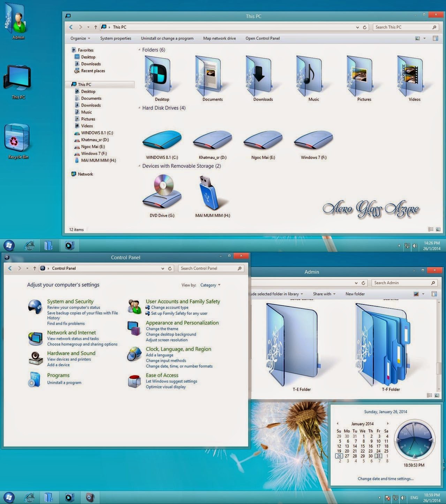Open View devices and printers link
446x504 pixels.
coord(69,359)
